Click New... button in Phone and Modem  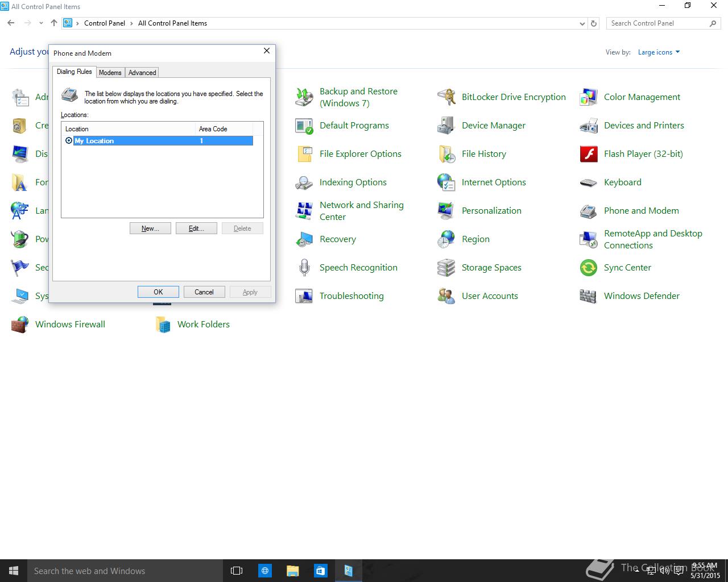pyautogui.click(x=150, y=228)
